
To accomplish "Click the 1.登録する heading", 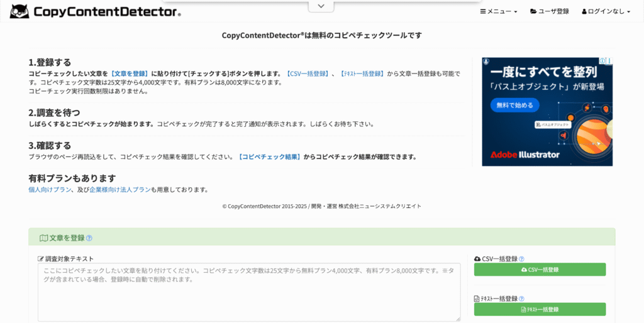I will [50, 62].
